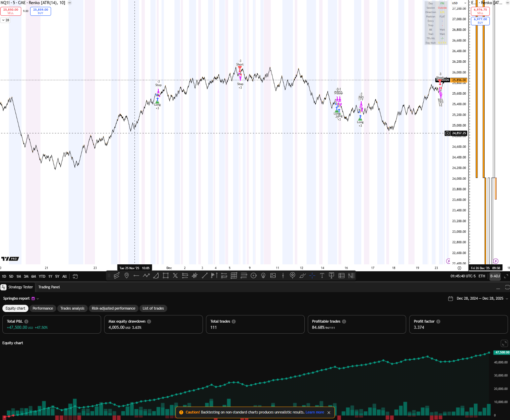Click the Learn more link in the caution banner

(314, 412)
